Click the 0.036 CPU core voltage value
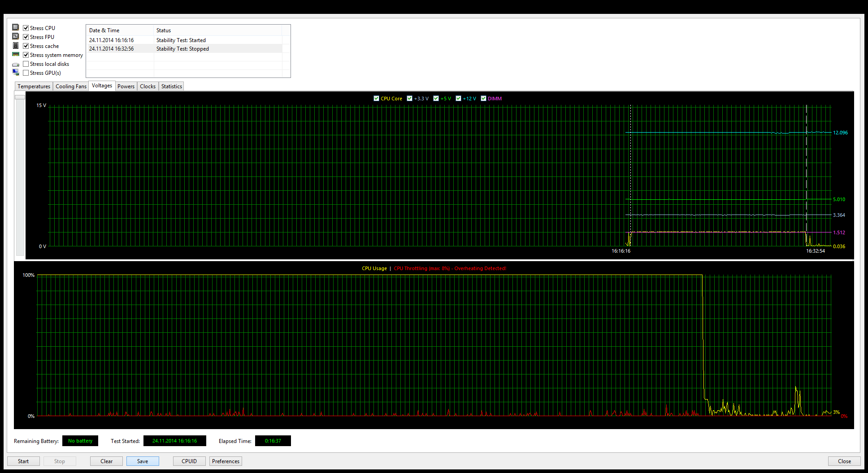This screenshot has width=868, height=473. tap(839, 246)
